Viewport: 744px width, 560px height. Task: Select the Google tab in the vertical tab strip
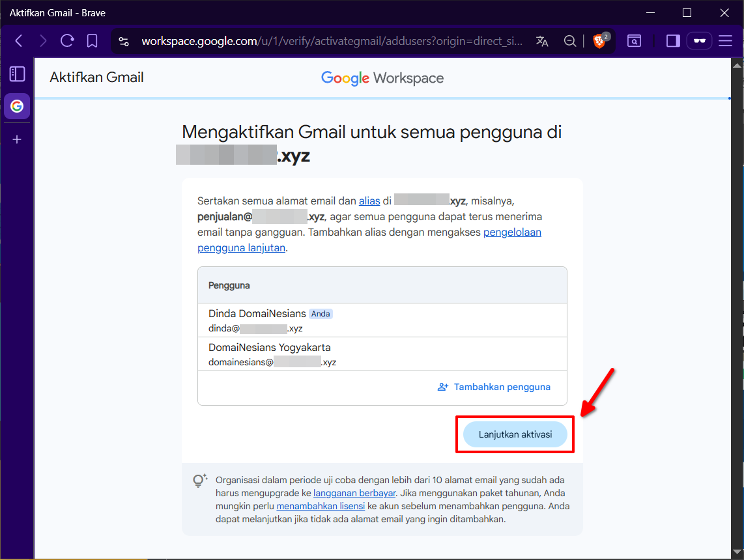(x=17, y=105)
